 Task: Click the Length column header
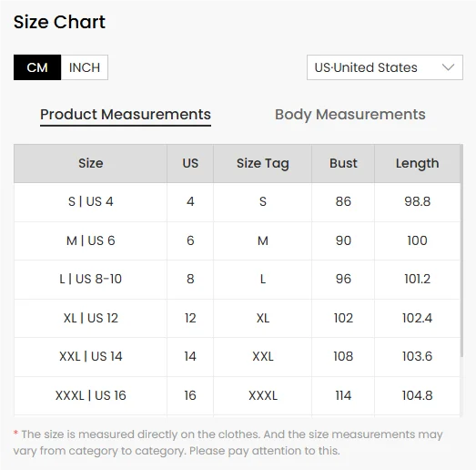pyautogui.click(x=417, y=163)
